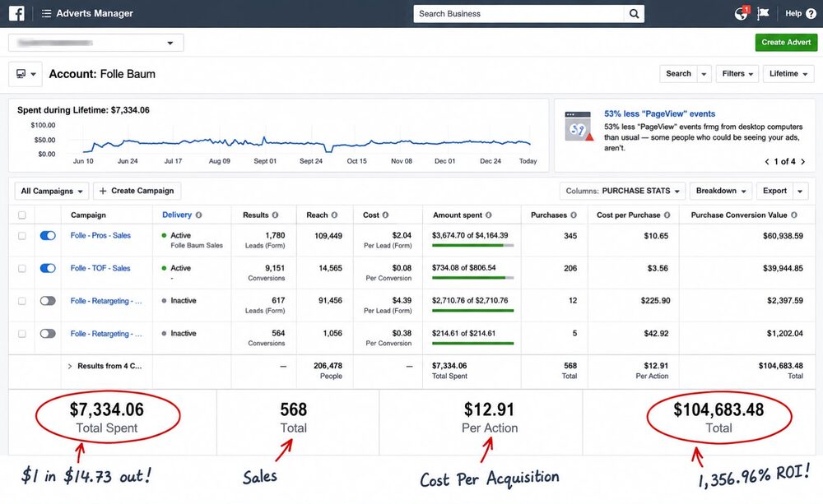This screenshot has height=504, width=823.
Task: Click the info icon next to Results
Action: (275, 215)
